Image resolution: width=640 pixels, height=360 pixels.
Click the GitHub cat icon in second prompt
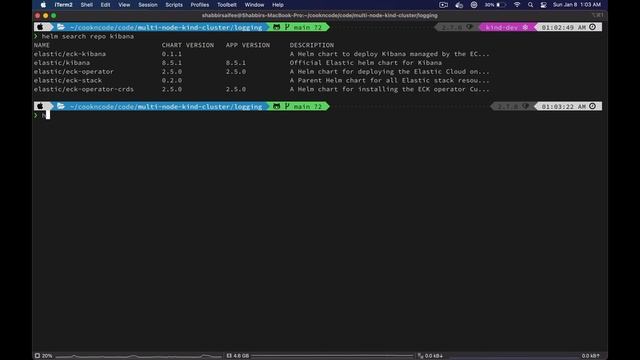tap(276, 106)
